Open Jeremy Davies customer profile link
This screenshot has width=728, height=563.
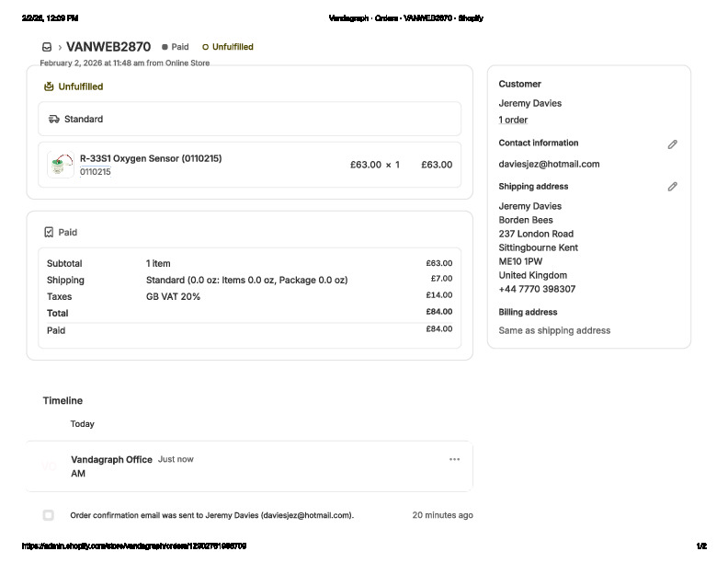(x=529, y=103)
